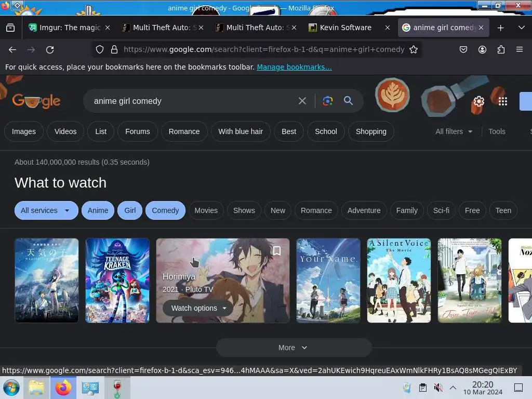This screenshot has width=532, height=399.
Task: Click Manage bookmarks link
Action: tap(294, 67)
